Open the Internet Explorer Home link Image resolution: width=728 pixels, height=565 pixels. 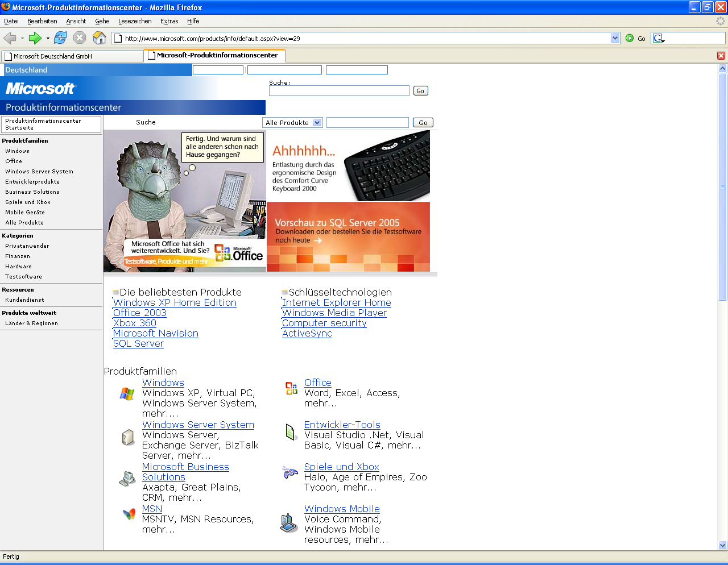click(x=337, y=303)
